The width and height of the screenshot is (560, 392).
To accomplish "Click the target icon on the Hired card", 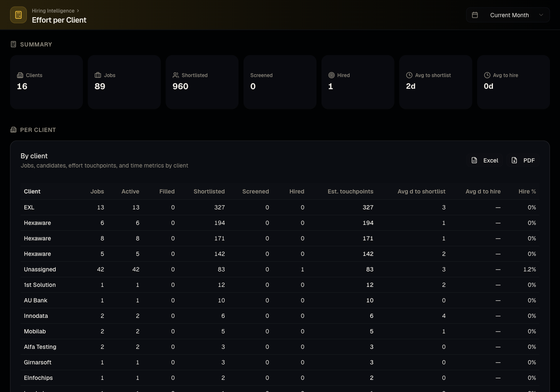I will tap(332, 75).
